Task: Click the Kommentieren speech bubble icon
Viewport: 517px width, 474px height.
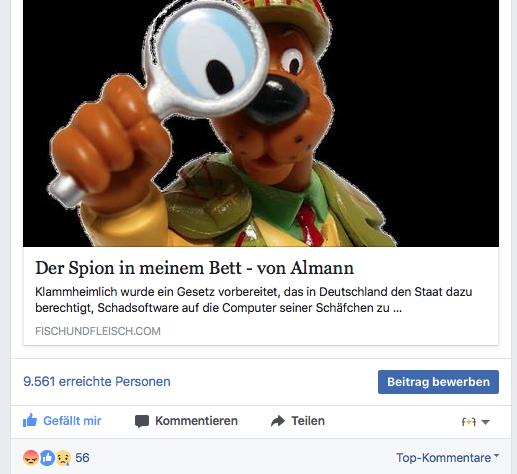Action: (142, 421)
